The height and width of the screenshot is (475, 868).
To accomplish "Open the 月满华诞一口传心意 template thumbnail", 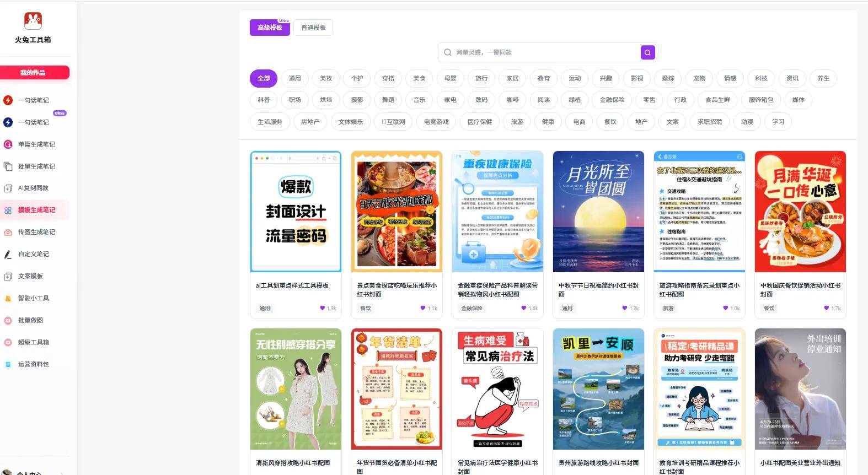I will click(x=800, y=212).
